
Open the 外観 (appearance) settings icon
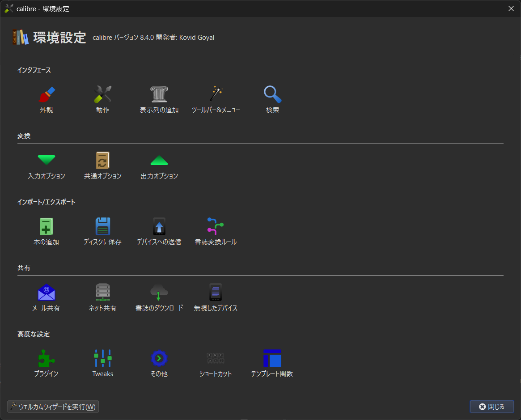pos(46,98)
